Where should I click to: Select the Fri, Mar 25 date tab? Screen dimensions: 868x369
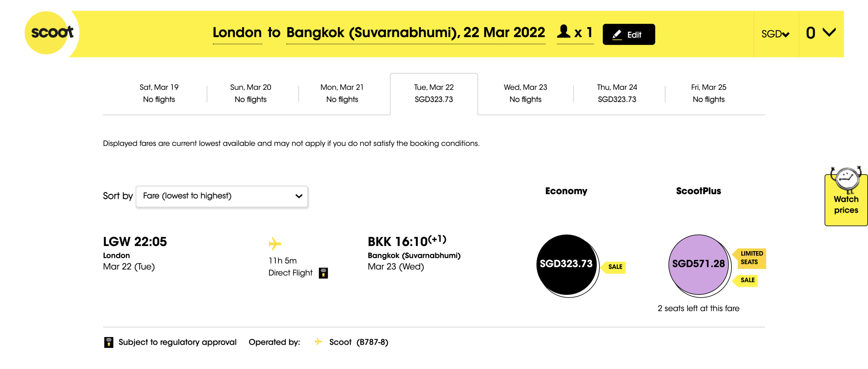coord(708,93)
